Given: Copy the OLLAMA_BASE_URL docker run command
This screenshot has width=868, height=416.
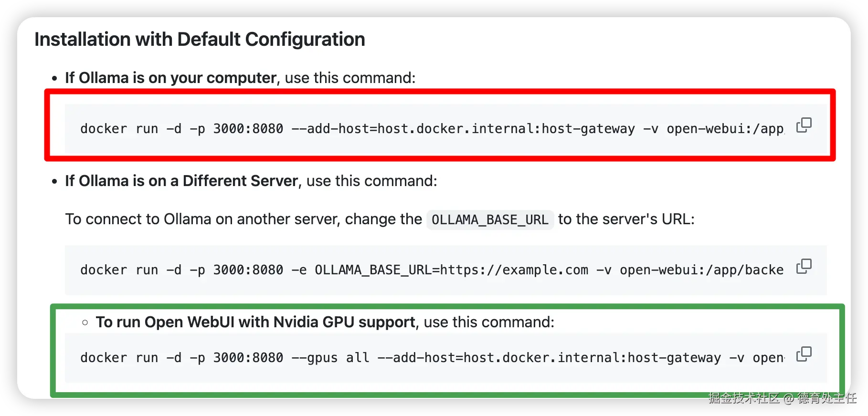Looking at the screenshot, I should pyautogui.click(x=804, y=266).
